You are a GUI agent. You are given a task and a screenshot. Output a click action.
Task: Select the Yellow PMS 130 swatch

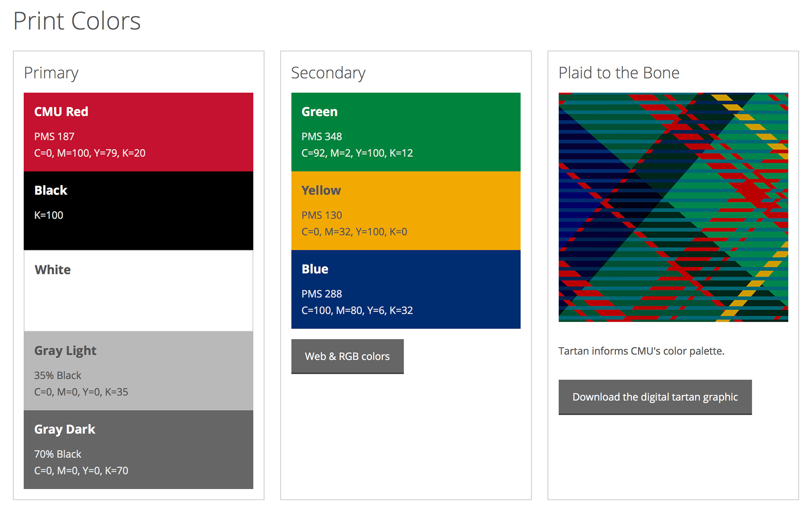(x=406, y=211)
